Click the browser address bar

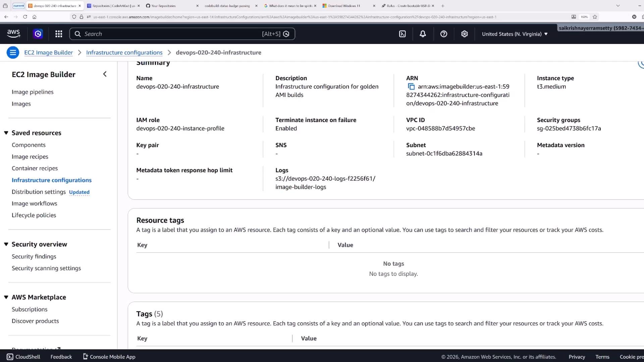[322, 17]
